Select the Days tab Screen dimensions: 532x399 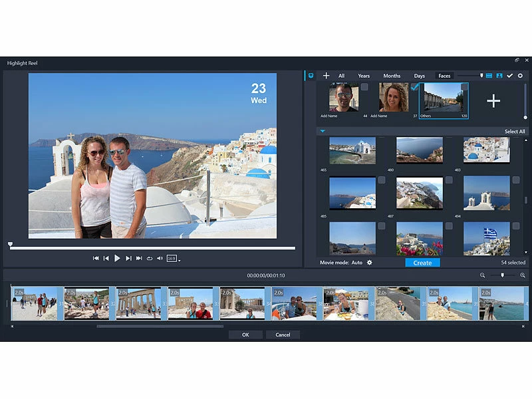pos(419,76)
